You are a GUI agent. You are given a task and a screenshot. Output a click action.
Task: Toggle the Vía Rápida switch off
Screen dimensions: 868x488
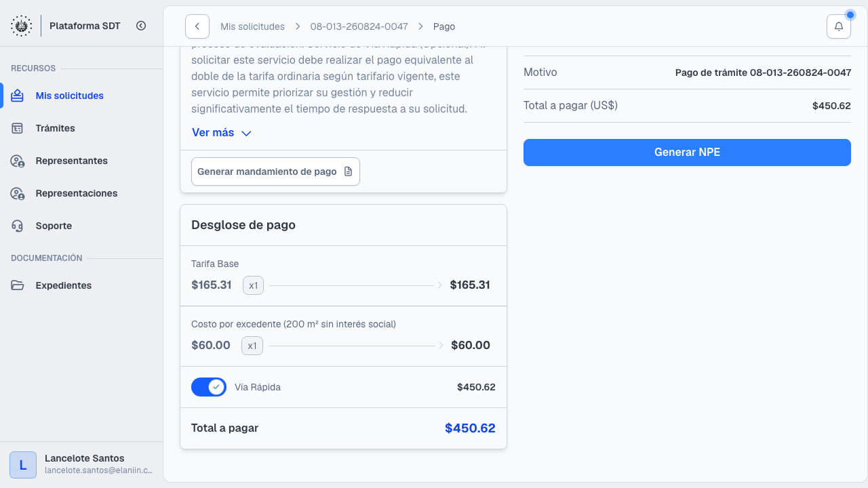coord(209,387)
